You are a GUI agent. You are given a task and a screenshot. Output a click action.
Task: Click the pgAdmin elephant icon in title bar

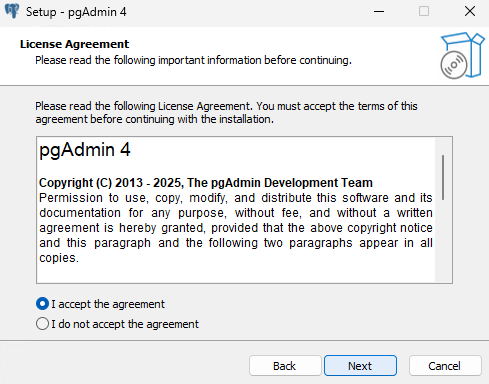click(x=12, y=11)
